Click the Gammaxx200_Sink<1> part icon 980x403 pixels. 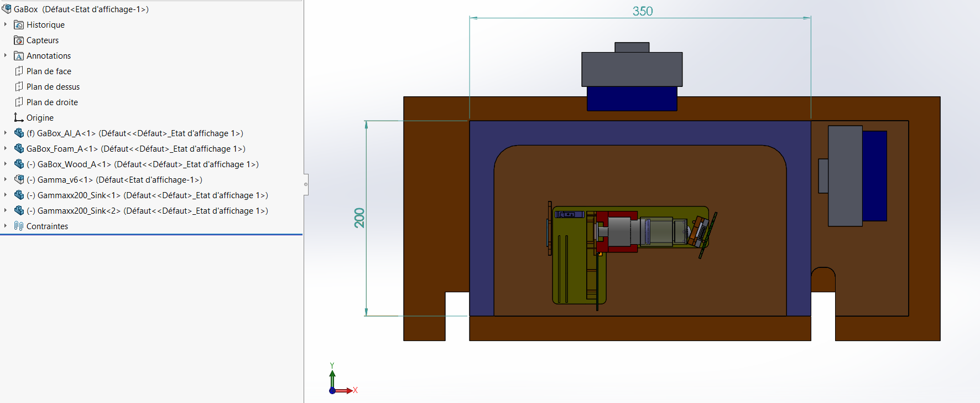19,195
